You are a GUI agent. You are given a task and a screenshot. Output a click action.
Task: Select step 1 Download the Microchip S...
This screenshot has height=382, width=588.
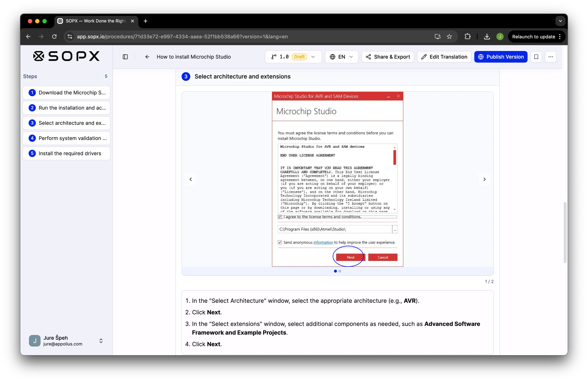[66, 93]
